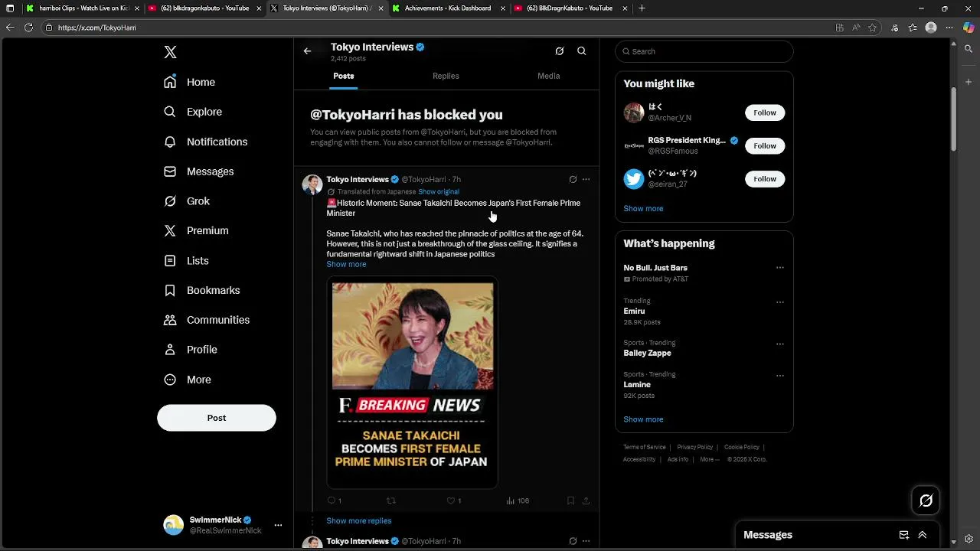
Task: Click the X logo in the sidebar
Action: click(170, 52)
